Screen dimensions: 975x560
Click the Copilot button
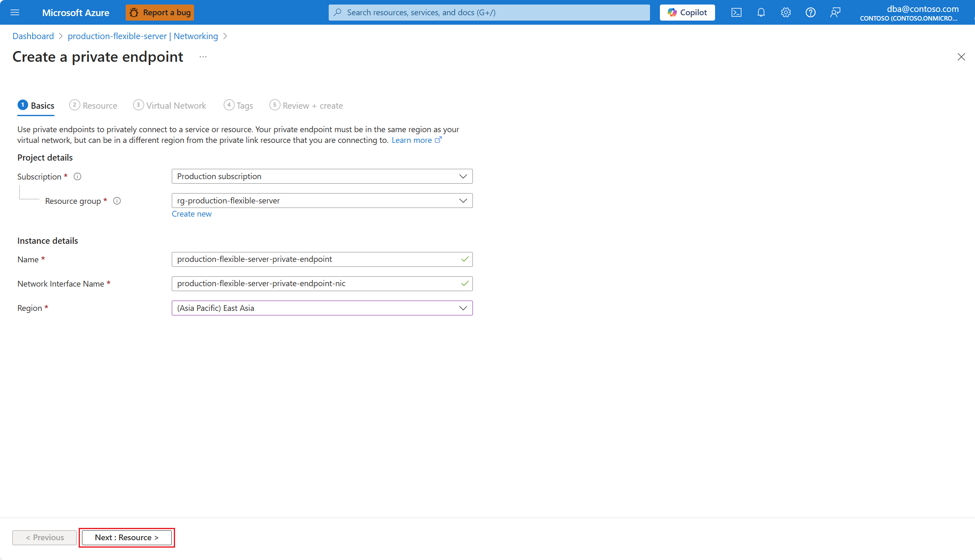click(x=687, y=12)
